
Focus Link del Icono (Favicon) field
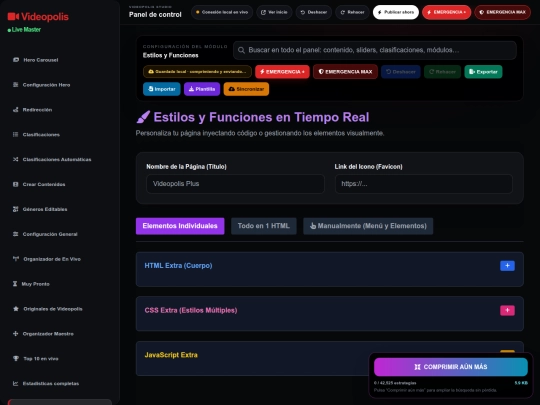[x=424, y=184]
